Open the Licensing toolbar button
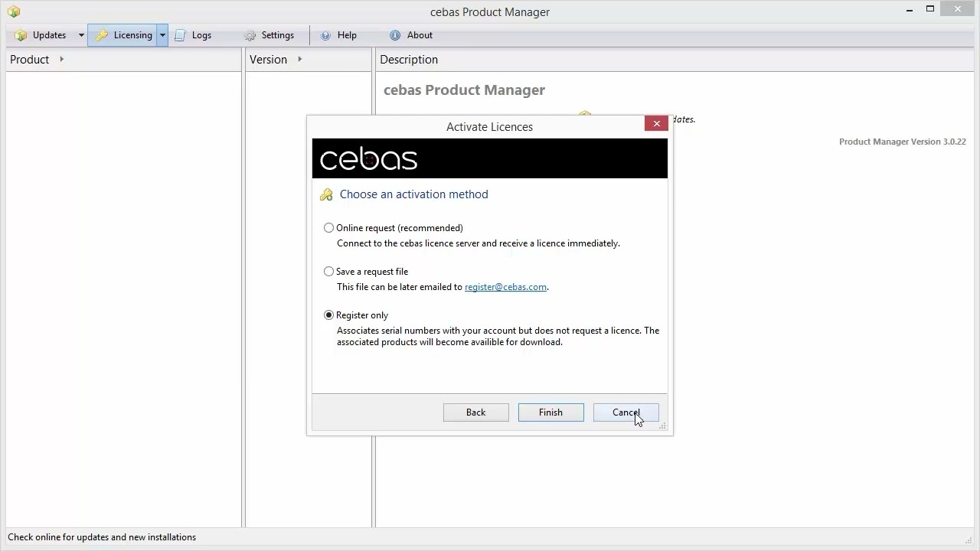980x551 pixels. [x=123, y=35]
